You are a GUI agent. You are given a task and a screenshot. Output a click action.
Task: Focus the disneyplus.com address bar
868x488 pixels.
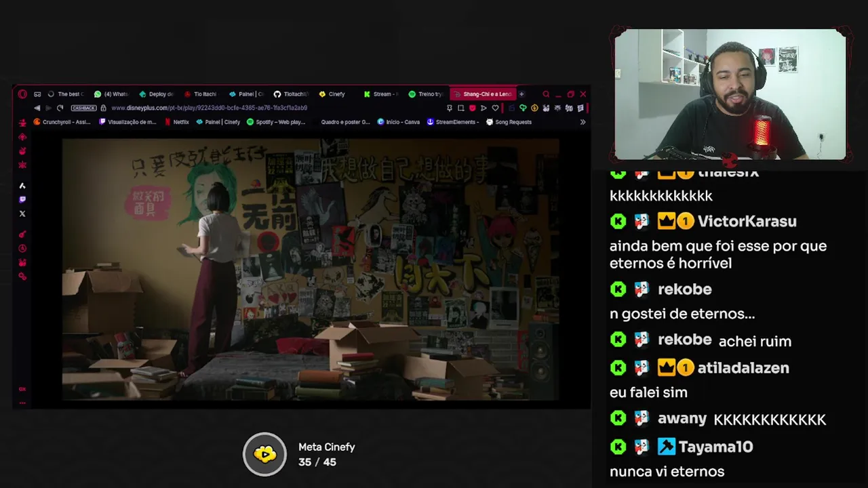coord(209,108)
